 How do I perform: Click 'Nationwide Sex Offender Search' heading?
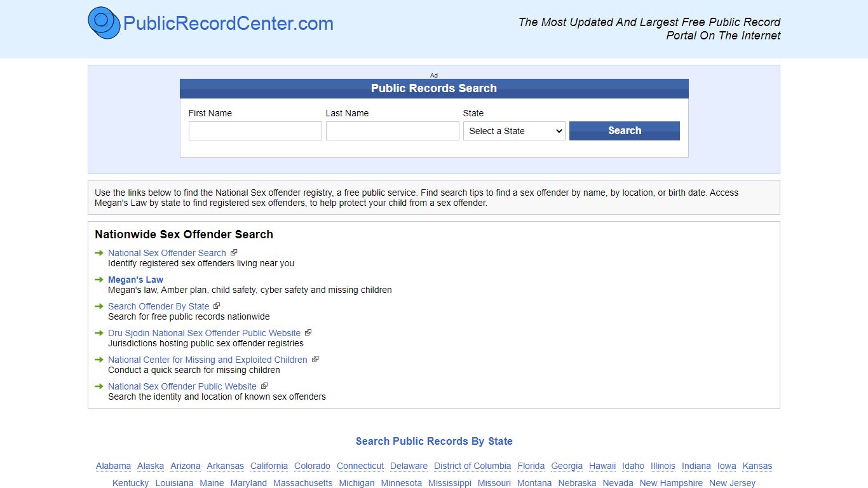tap(184, 234)
